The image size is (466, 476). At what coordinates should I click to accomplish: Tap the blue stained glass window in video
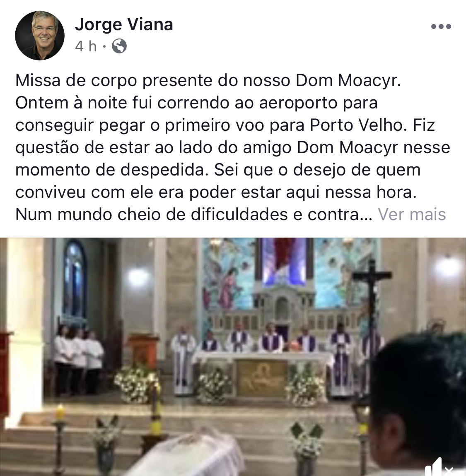coord(75,280)
